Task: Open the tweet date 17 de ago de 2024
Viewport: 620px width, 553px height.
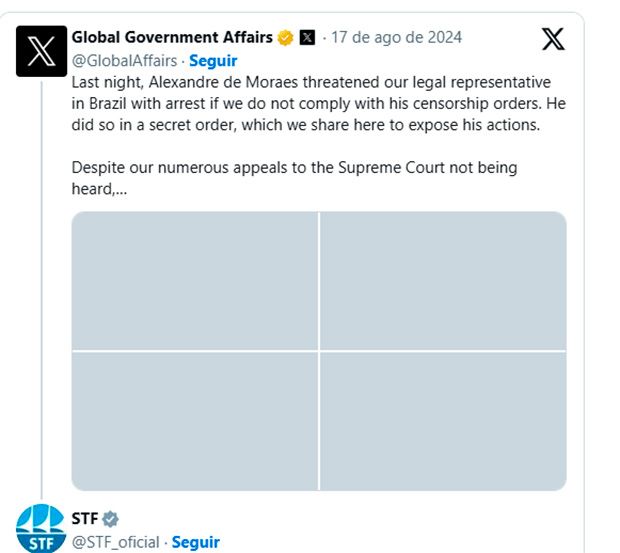Action: tap(396, 38)
